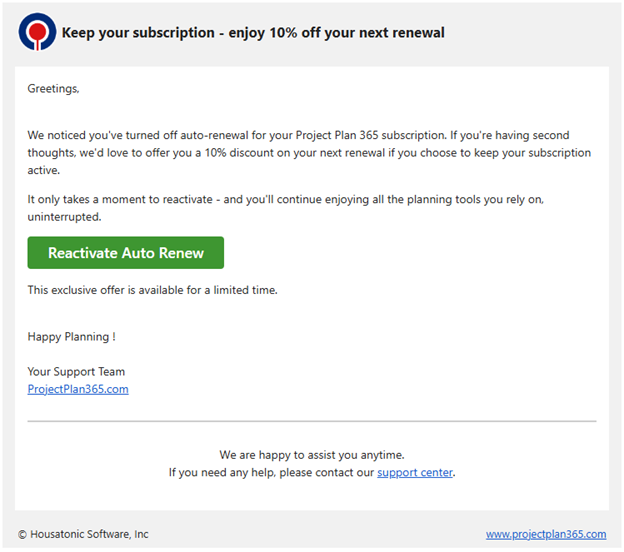
Task: Click the paragraph about turned off auto-renewal
Action: point(309,153)
